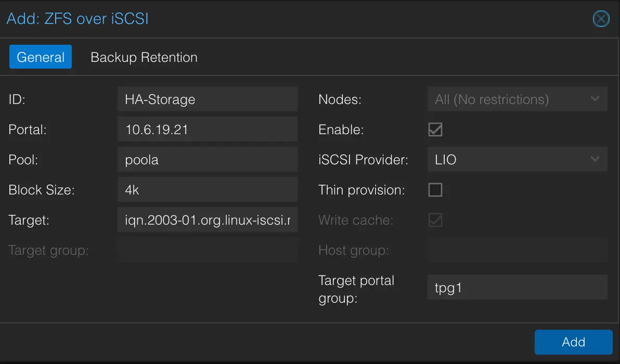Click the Target group field
This screenshot has height=364, width=620.
[207, 250]
